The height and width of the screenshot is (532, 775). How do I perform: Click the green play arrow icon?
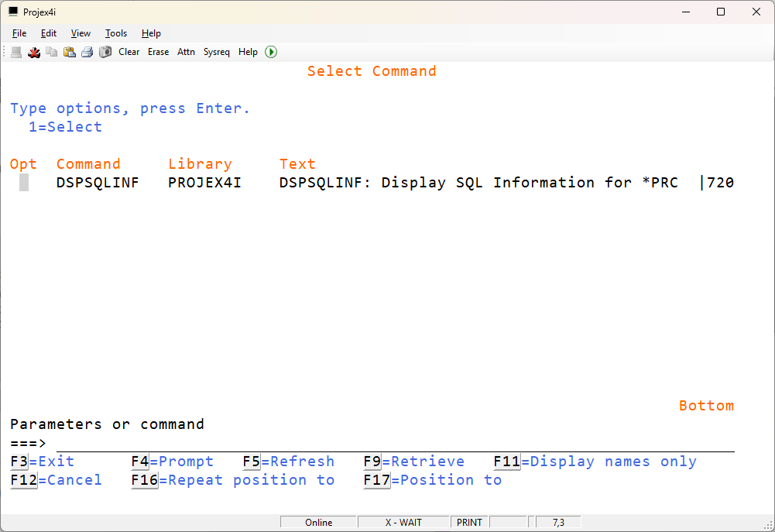271,52
